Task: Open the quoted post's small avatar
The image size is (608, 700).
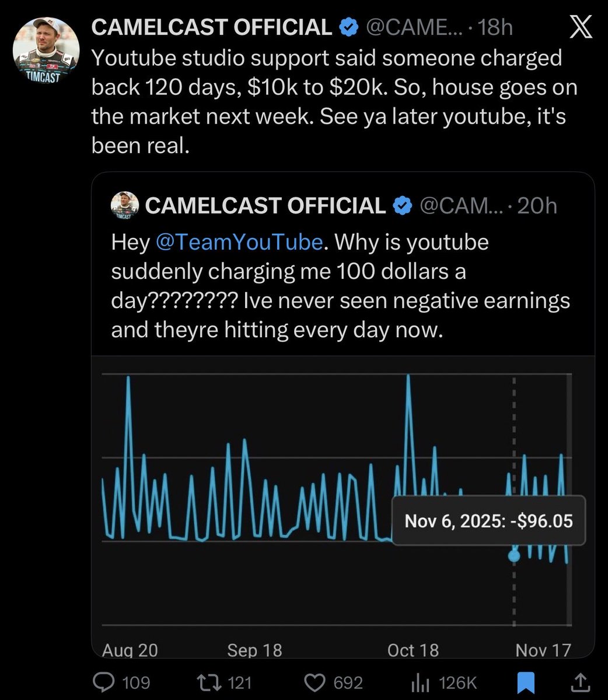Action: (125, 205)
